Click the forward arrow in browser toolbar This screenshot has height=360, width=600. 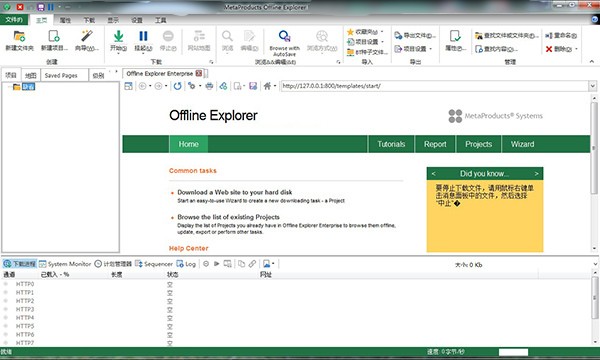coord(158,86)
